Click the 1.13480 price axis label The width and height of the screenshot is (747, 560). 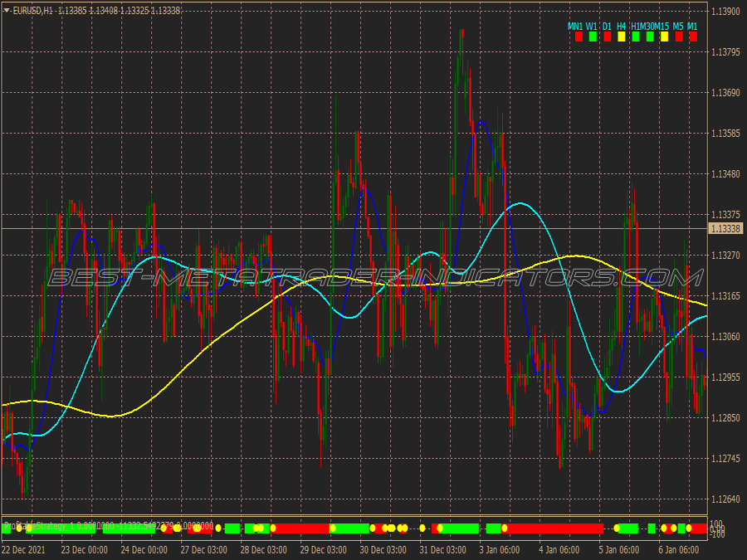725,174
